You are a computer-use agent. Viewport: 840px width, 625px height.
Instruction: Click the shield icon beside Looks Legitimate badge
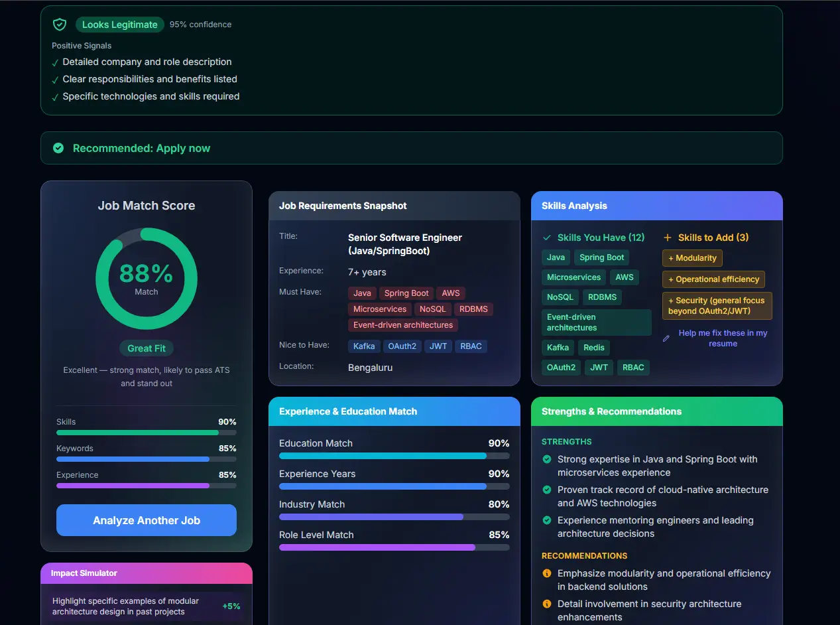59,24
